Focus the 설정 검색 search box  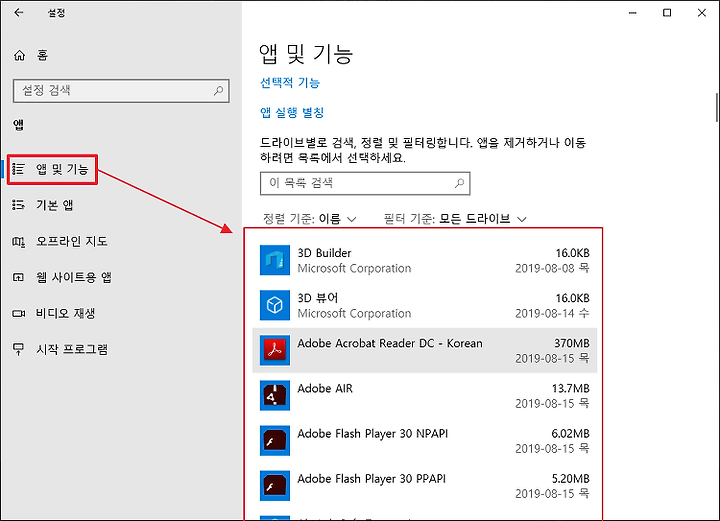[121, 90]
